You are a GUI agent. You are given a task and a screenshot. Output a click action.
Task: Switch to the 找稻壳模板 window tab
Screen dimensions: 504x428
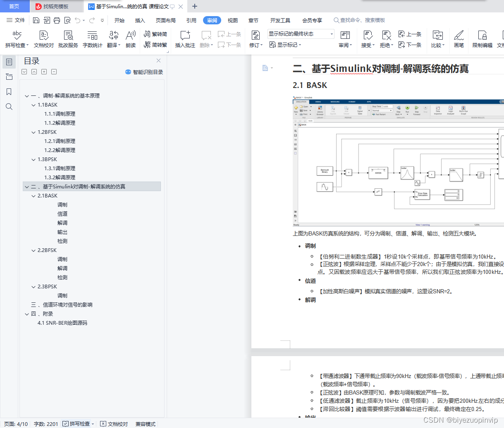[56, 6]
